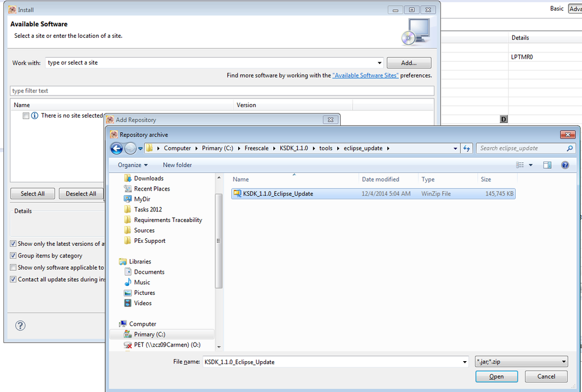Click the File name text field
Screen dimensions: 582x392
click(332, 362)
